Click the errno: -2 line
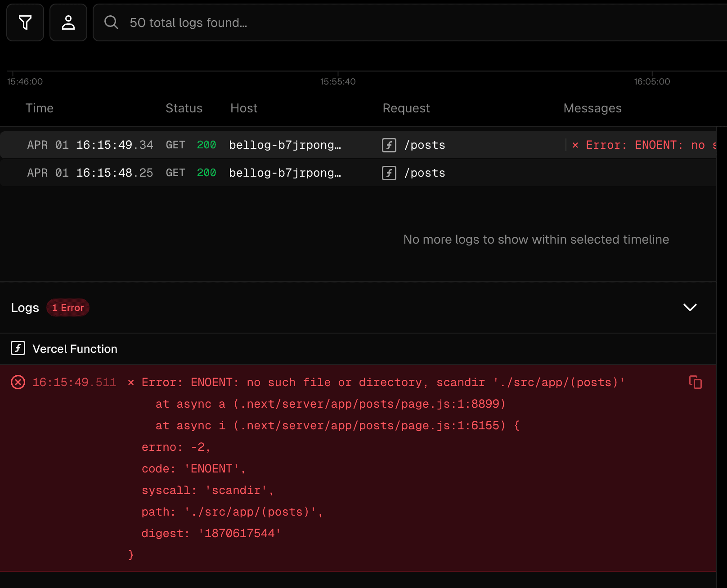Image resolution: width=727 pixels, height=588 pixels. coord(176,447)
